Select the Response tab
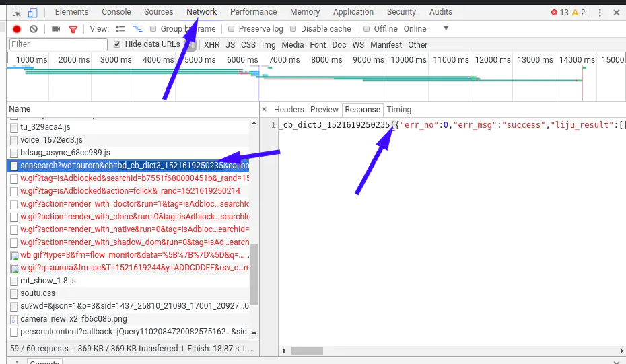The width and height of the screenshot is (626, 364). click(x=363, y=110)
